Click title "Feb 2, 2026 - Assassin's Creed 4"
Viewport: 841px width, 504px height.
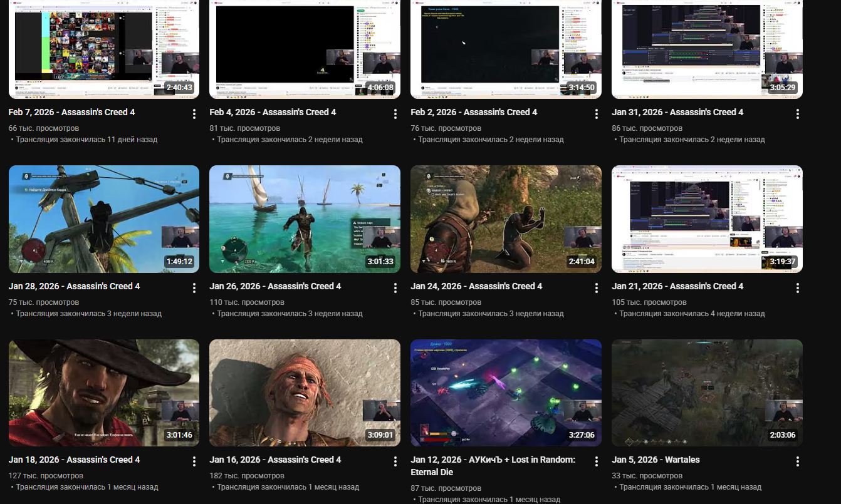coord(474,113)
